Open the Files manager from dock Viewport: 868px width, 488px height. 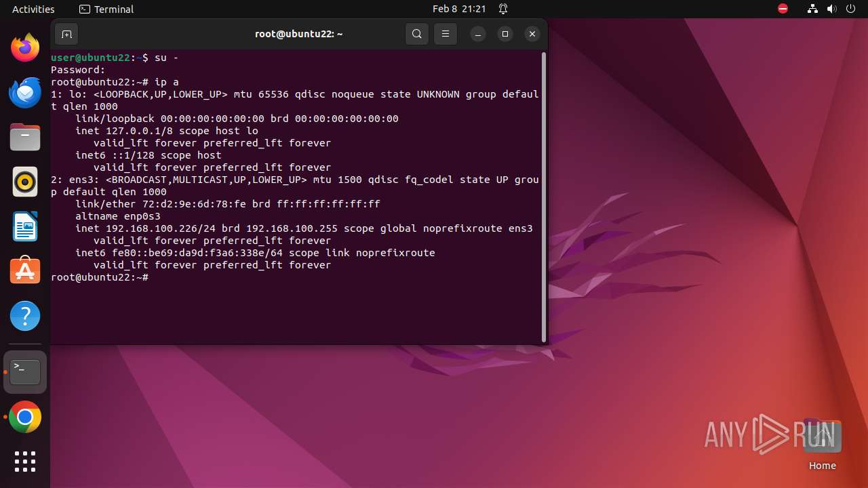pos(25,137)
